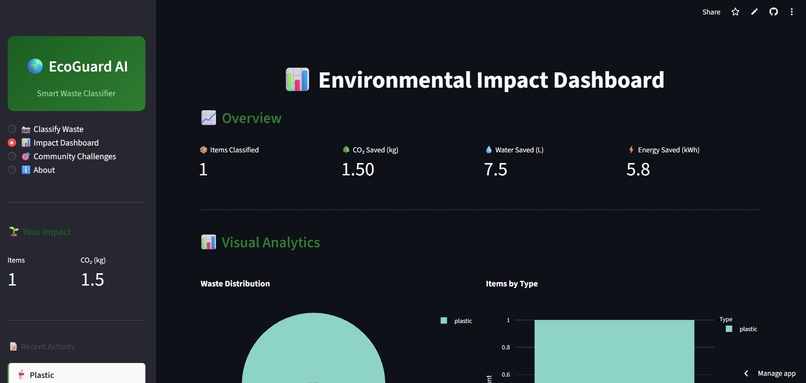Click the plastic bar in Items by Type
This screenshot has width=806, height=383.
(614, 351)
